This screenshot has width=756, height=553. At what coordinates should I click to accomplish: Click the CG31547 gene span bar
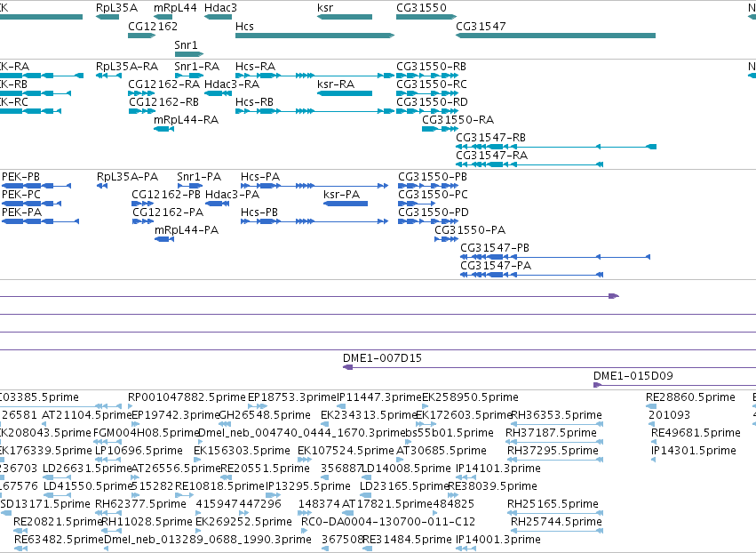pos(555,36)
